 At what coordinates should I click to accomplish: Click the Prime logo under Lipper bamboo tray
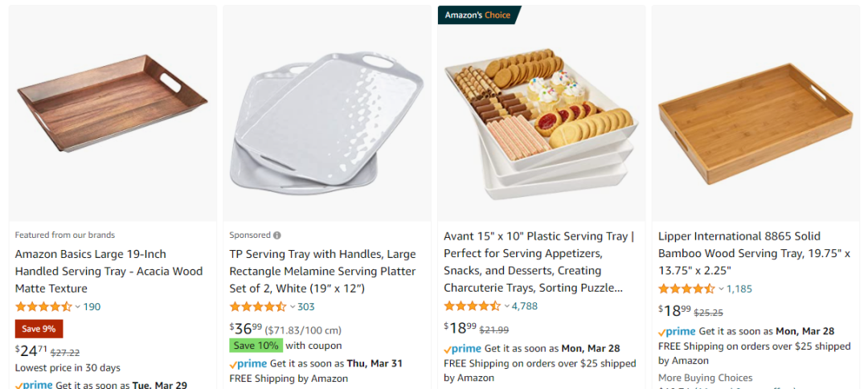[677, 331]
